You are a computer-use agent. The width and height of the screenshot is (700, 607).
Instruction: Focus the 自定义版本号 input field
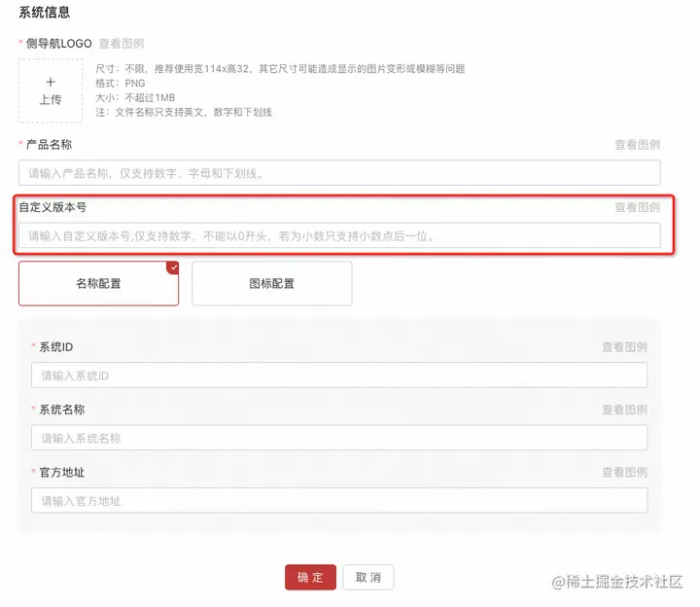pos(339,235)
